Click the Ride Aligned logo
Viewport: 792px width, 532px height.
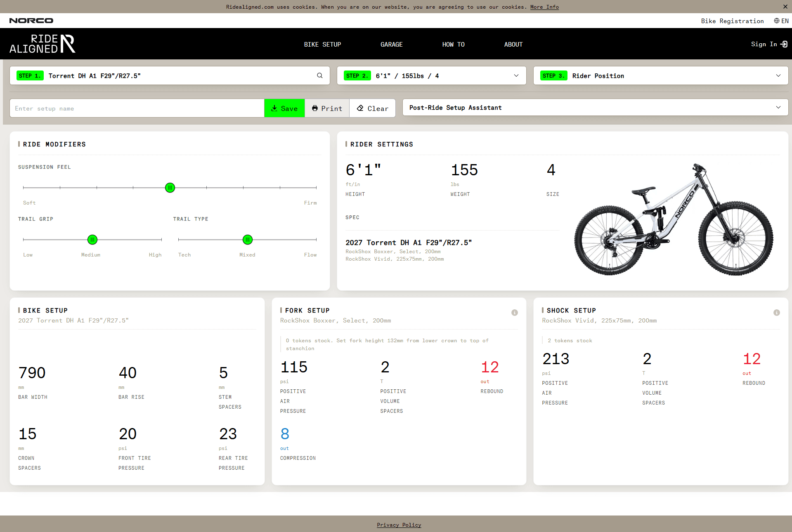coord(43,44)
